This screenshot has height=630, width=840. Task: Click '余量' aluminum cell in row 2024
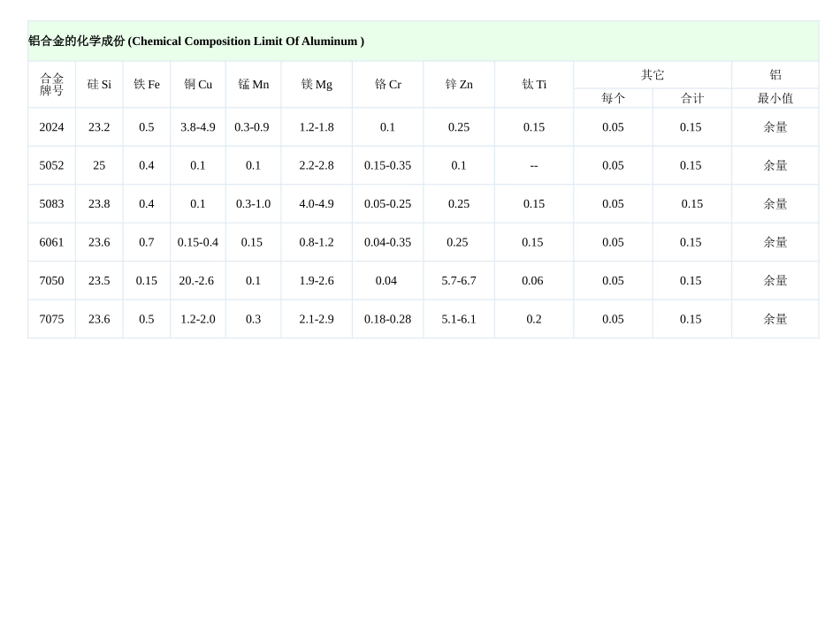(x=775, y=127)
